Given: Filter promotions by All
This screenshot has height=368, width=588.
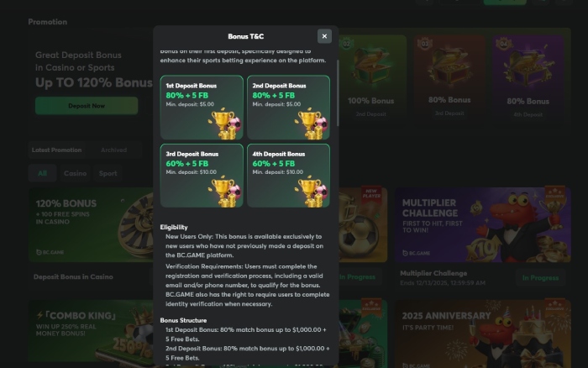Looking at the screenshot, I should 42,173.
